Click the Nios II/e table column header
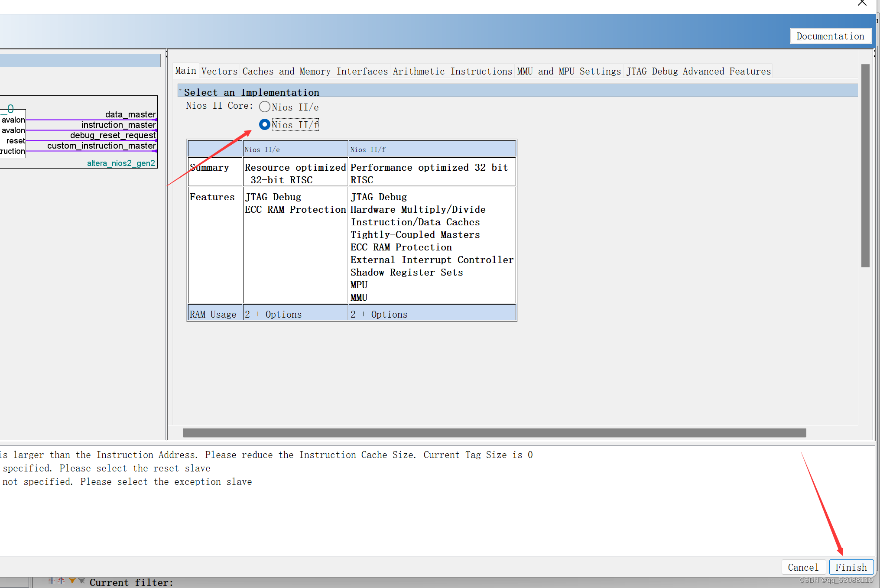 coord(295,149)
